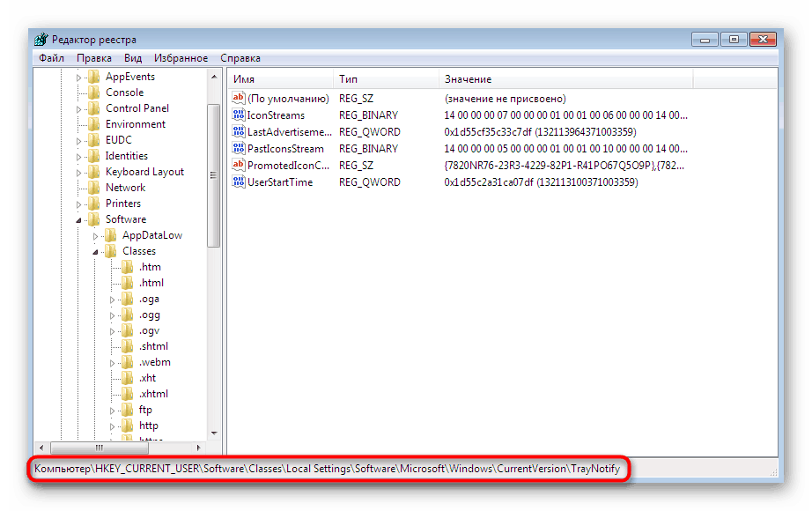The image size is (812, 511).
Task: Click the .xht folder icon
Action: (x=128, y=378)
